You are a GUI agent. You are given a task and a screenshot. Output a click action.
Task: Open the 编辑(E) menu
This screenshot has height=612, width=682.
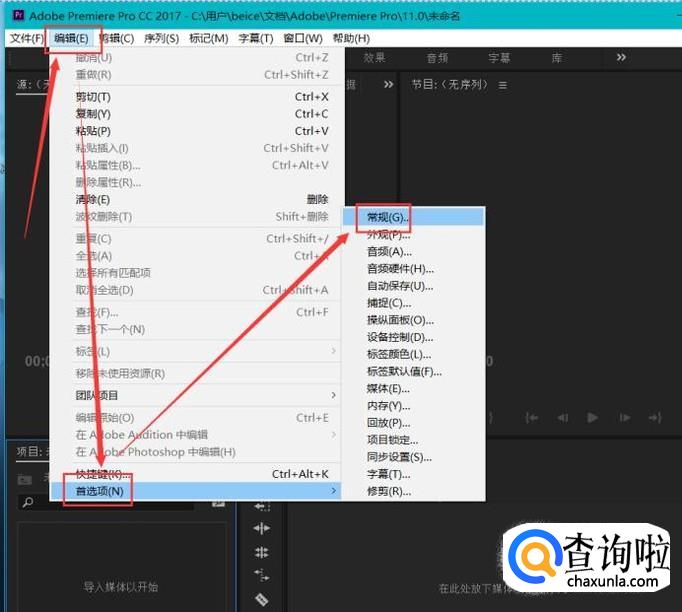coord(71,39)
